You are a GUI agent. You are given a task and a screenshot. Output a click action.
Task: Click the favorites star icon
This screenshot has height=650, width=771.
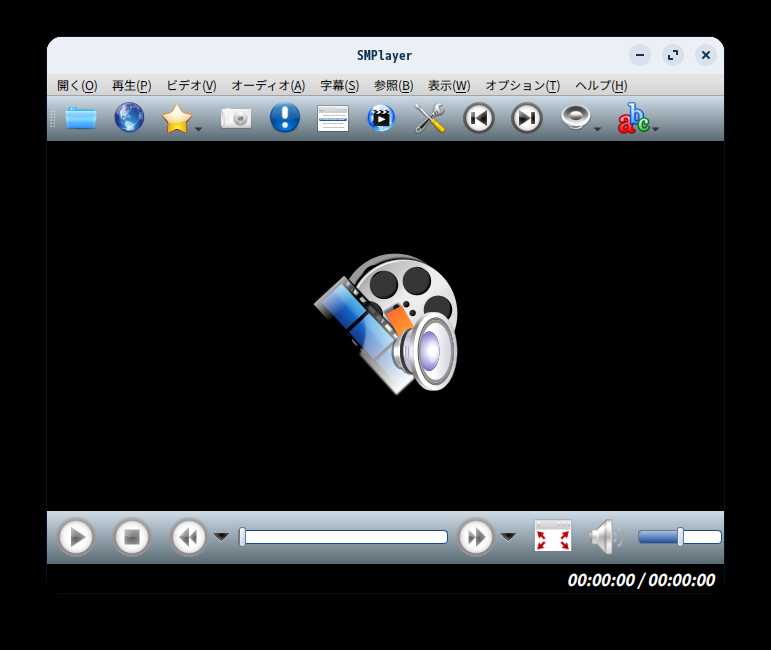pyautogui.click(x=177, y=118)
